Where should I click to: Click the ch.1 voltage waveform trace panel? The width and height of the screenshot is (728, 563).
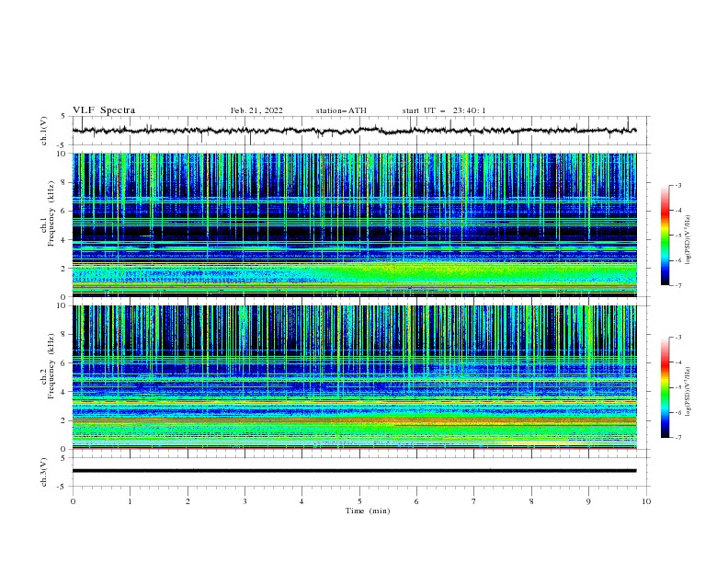pos(360,131)
